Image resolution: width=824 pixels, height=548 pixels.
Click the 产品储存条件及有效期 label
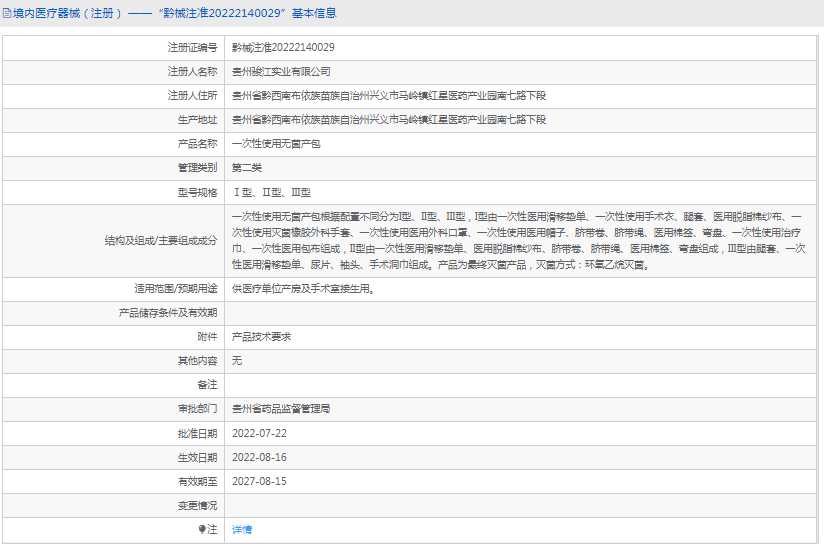(x=168, y=313)
